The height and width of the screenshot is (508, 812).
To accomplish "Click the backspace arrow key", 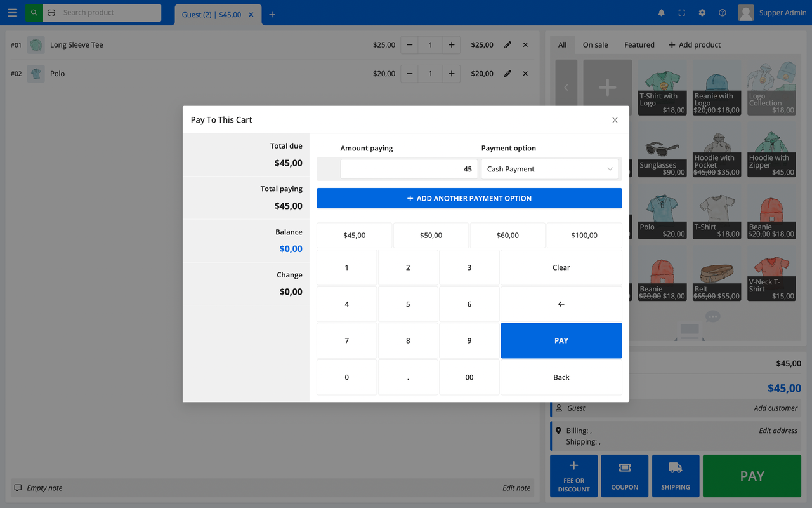I will click(561, 304).
